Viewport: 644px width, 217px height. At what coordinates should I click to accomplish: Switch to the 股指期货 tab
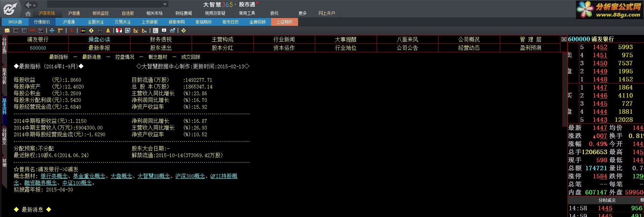204,22
